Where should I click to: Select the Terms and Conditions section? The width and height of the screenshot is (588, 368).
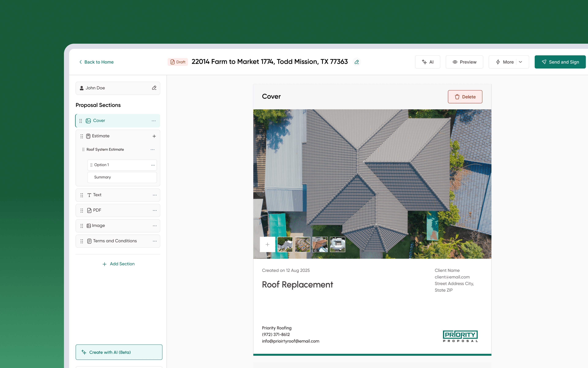click(118, 241)
